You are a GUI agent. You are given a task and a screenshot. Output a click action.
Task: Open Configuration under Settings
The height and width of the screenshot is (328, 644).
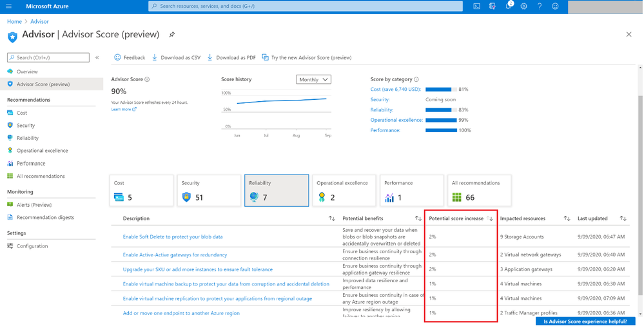pyautogui.click(x=32, y=246)
